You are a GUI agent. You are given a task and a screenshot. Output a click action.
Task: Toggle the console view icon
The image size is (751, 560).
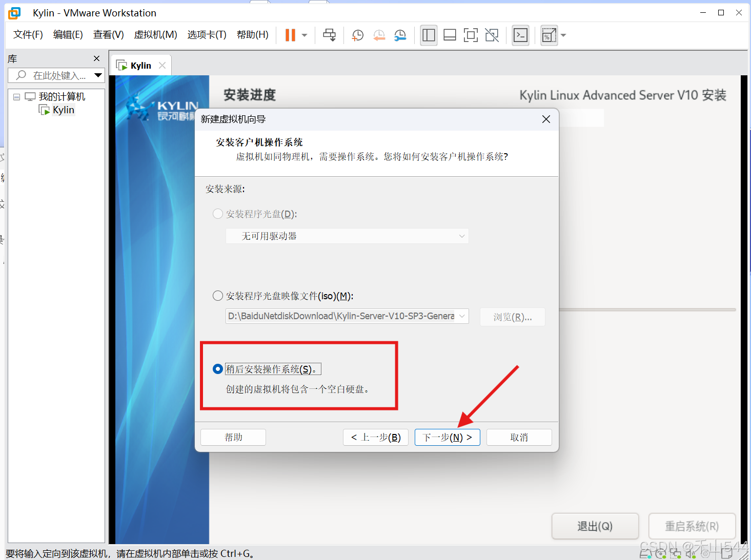tap(520, 35)
